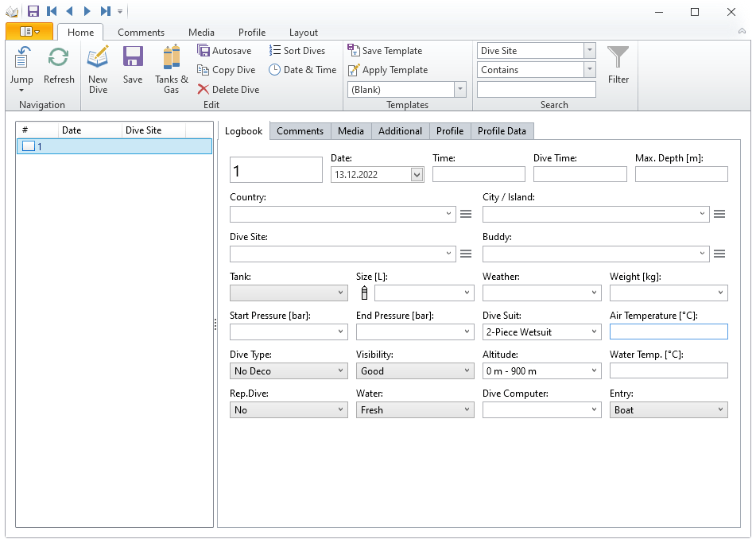Expand the Dive Type dropdown
The height and width of the screenshot is (543, 756).
340,370
